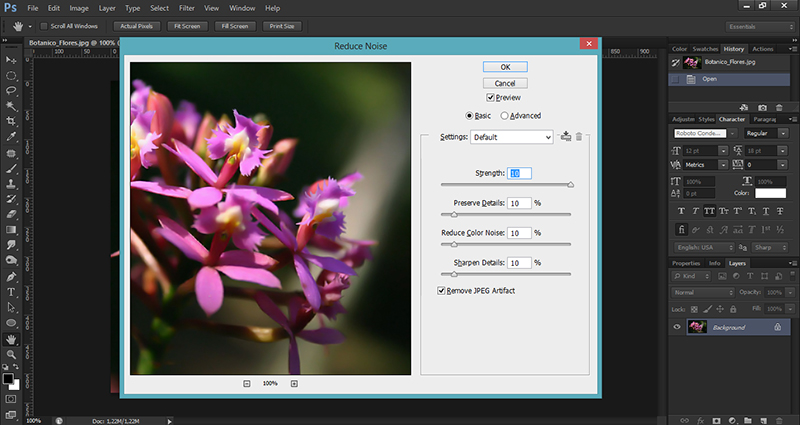800x425 pixels.
Task: Toggle the Preview checkbox
Action: coord(490,98)
